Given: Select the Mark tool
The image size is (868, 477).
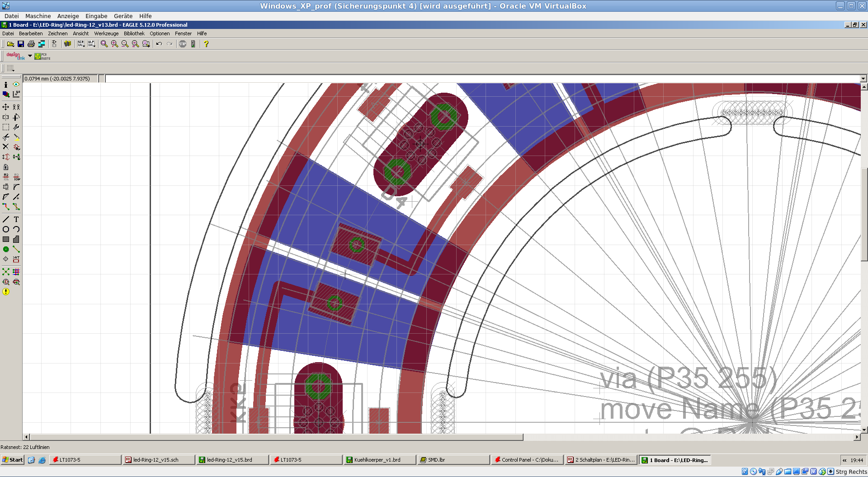Looking at the screenshot, I should (x=16, y=94).
